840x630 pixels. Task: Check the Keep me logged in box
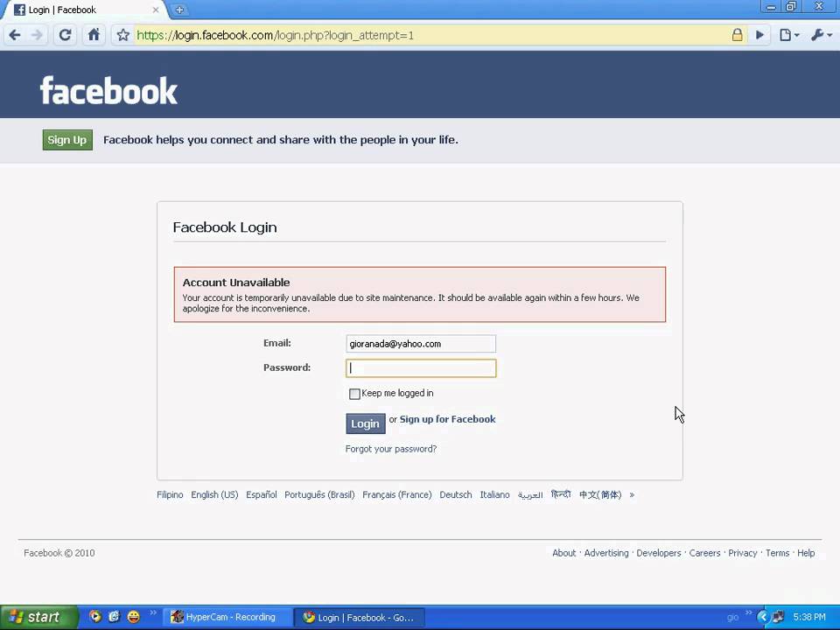(354, 394)
